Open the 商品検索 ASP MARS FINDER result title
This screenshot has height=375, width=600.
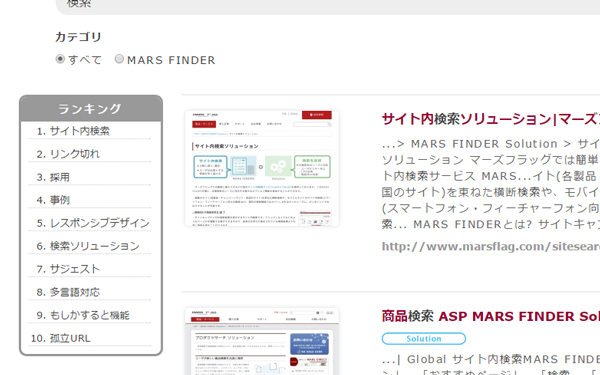[x=491, y=316]
